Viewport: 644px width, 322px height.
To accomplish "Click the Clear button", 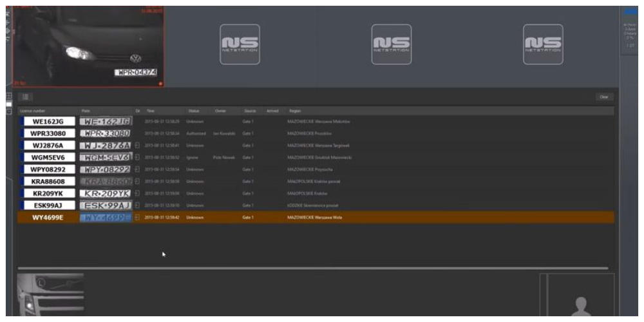I will coord(603,97).
